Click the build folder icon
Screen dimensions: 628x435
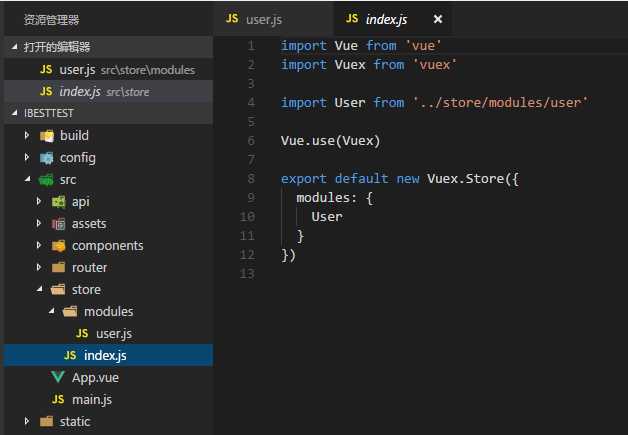pos(47,136)
